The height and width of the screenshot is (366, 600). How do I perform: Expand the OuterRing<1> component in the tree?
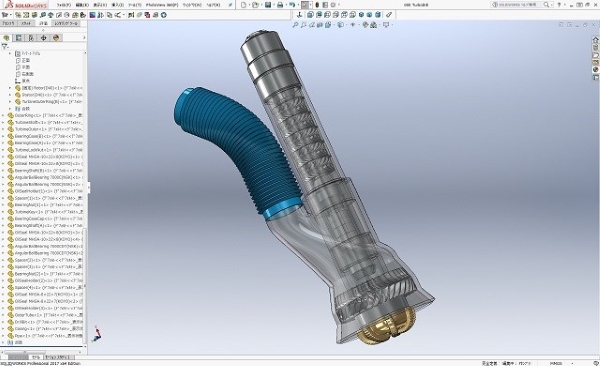point(3,115)
